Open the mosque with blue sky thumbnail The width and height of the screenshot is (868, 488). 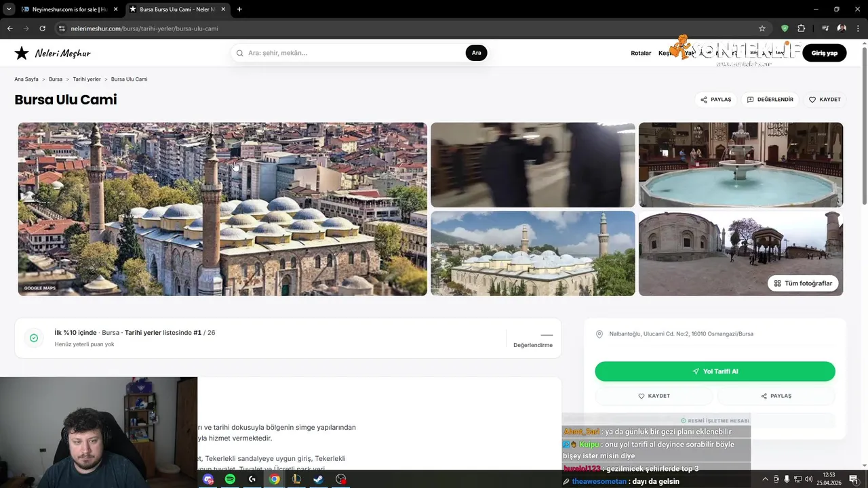(533, 253)
